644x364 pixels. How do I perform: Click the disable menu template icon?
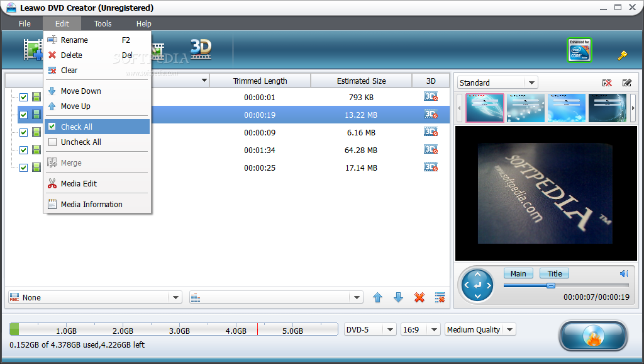pyautogui.click(x=607, y=82)
